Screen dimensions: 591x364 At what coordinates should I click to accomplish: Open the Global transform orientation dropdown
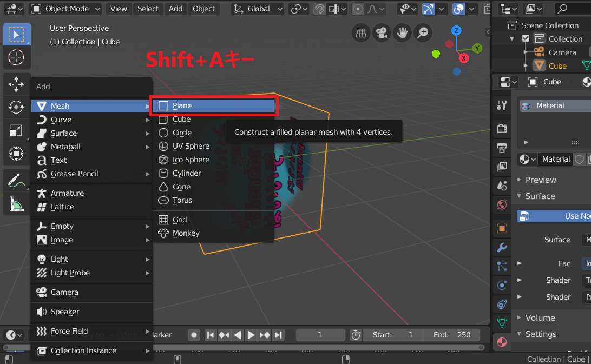(x=258, y=9)
